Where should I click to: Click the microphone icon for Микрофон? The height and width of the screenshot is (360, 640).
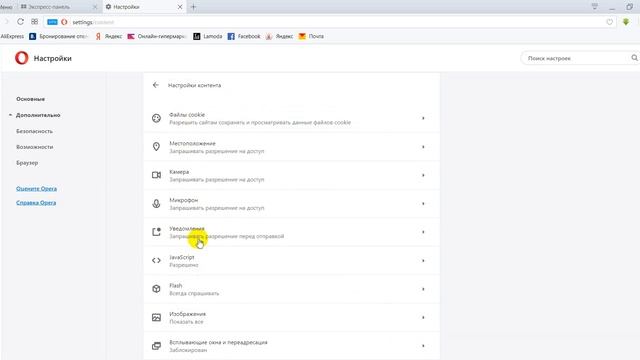click(156, 203)
